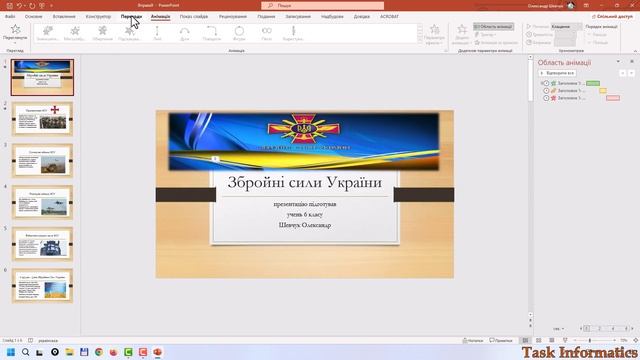
Task: Click the Preview animation star icon
Action: point(15,29)
